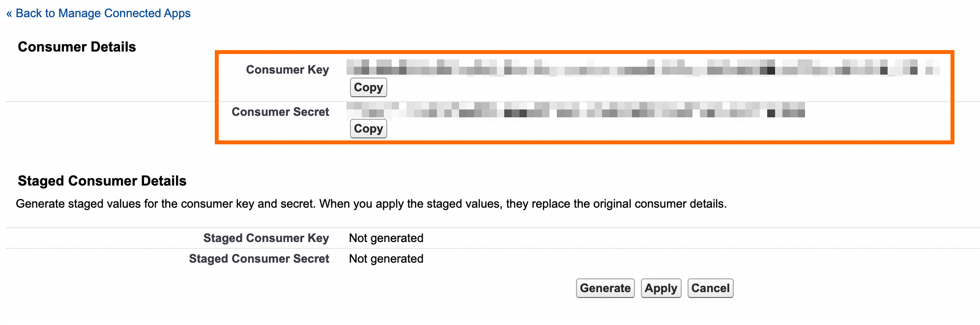Click the Staged Consumer Secret label
980x325 pixels.
[x=259, y=259]
